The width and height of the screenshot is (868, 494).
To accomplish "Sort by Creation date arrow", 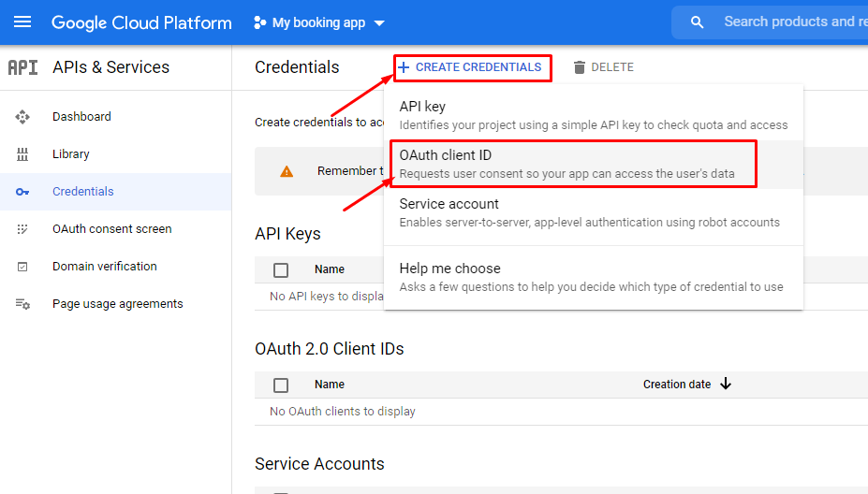I will (726, 384).
